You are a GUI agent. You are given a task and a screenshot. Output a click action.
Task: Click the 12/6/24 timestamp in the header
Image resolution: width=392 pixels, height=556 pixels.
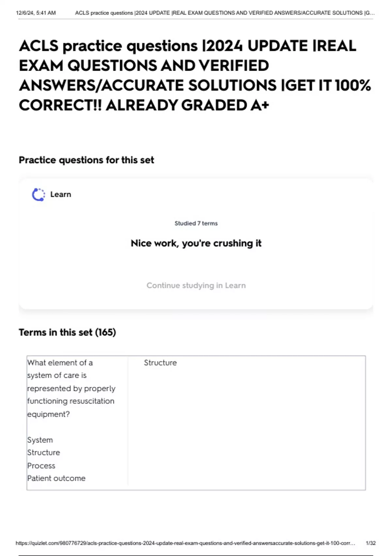point(36,13)
